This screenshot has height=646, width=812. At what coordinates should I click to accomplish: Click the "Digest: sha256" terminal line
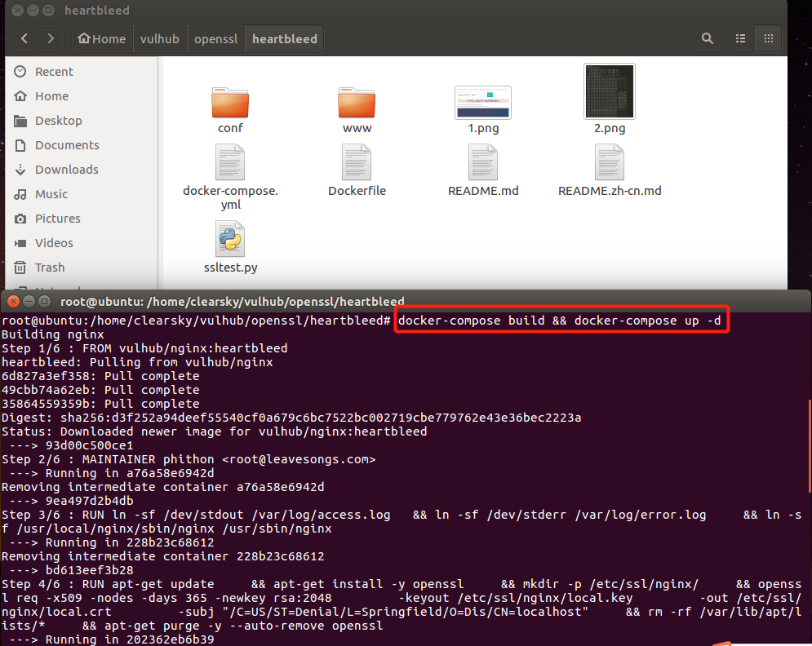[x=291, y=418]
